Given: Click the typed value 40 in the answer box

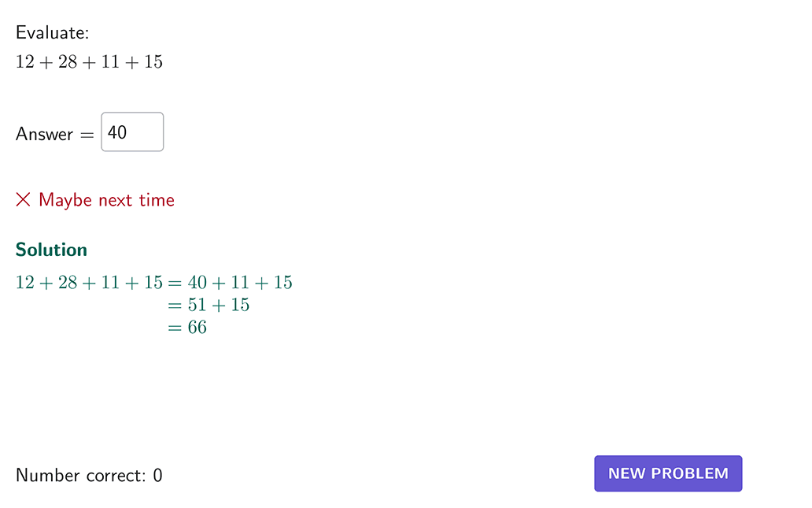Looking at the screenshot, I should [117, 132].
